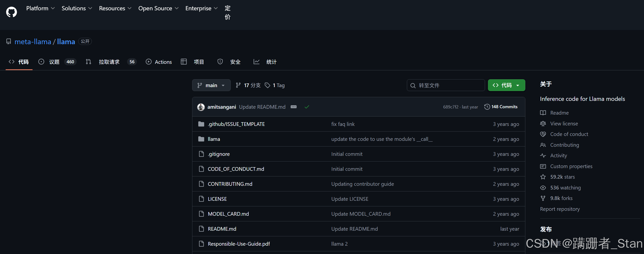Open the 发布 releases heading link
The image size is (644, 254).
(546, 229)
